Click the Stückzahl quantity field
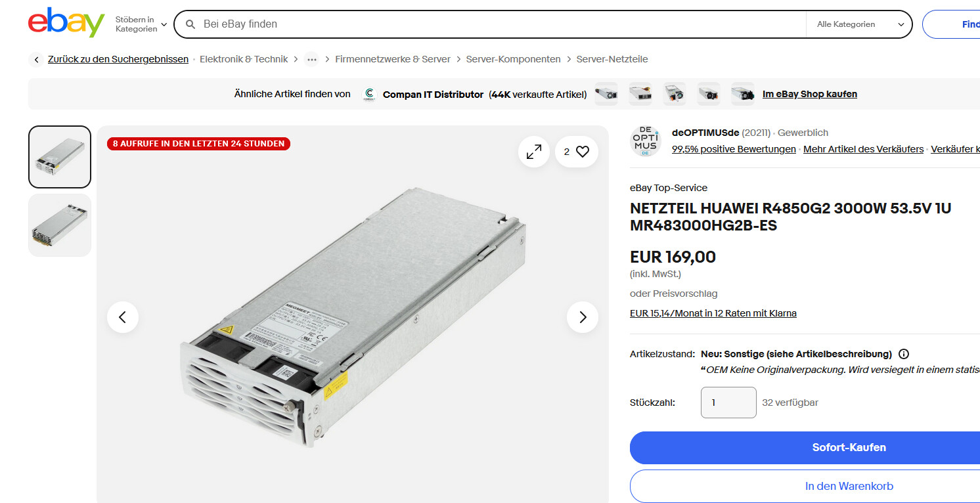The width and height of the screenshot is (980, 503). point(728,403)
